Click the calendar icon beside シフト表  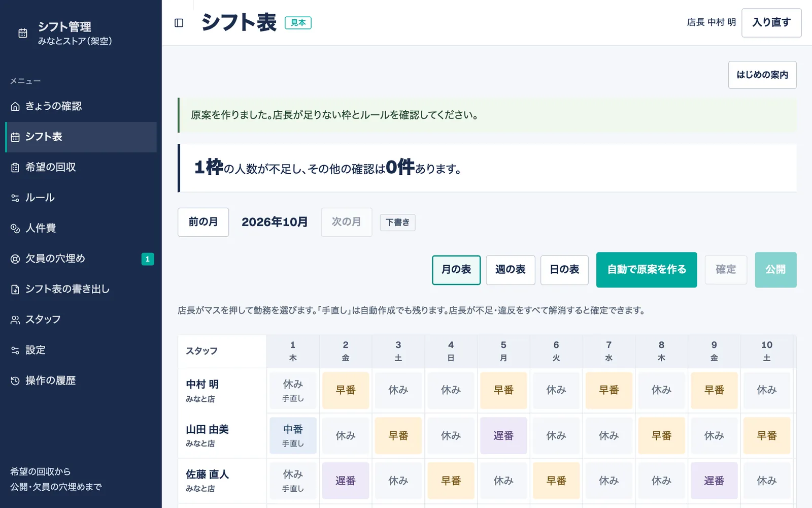[15, 137]
